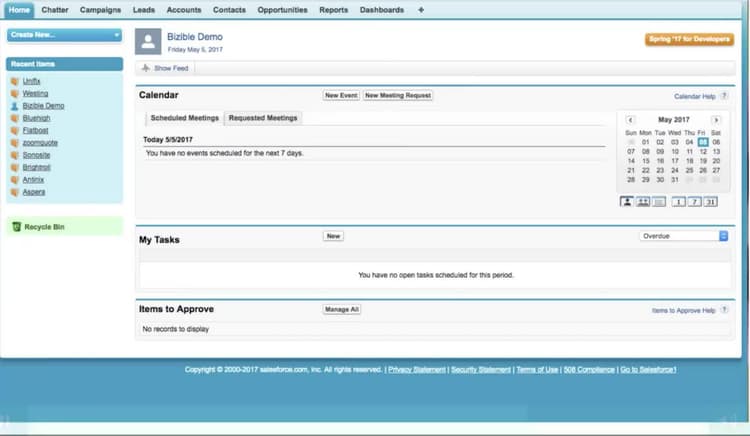Select the Scheduled Meetings tab
Screen dimensions: 750x436
pos(185,118)
